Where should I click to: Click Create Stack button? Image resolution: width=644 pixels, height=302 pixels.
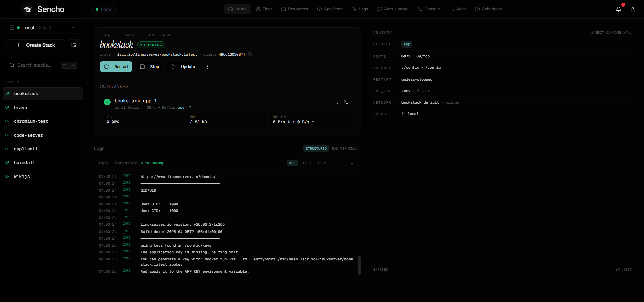click(36, 45)
